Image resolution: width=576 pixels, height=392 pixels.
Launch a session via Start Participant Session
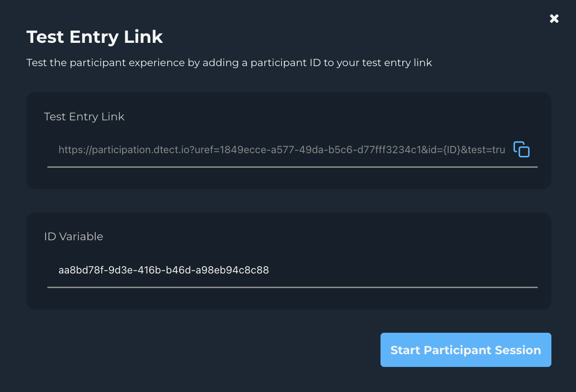click(x=465, y=350)
